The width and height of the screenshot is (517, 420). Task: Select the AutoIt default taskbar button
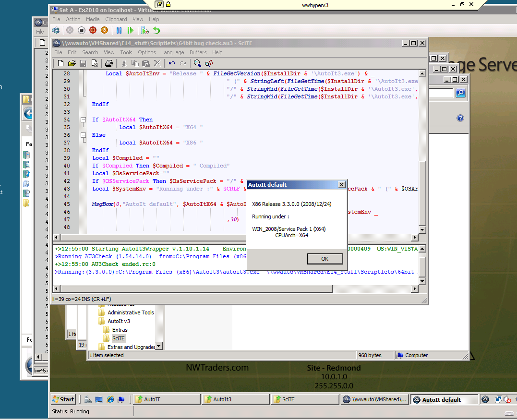444,399
